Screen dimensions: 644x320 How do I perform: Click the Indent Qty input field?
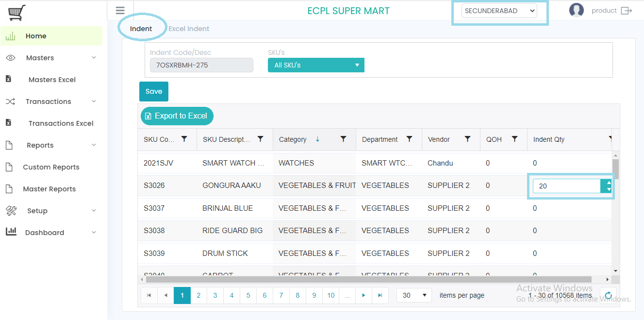click(566, 186)
